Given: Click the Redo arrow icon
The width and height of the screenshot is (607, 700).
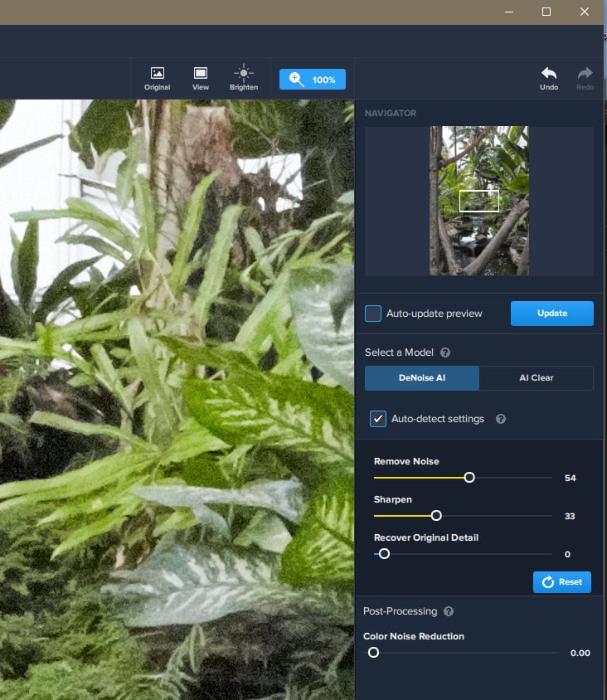Looking at the screenshot, I should [x=585, y=74].
